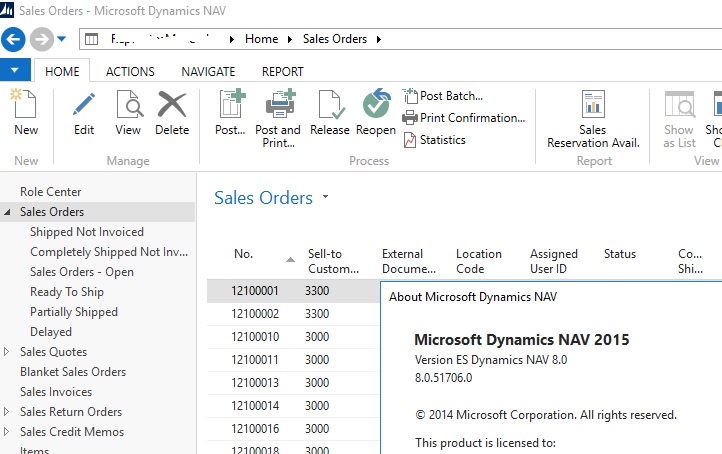Click Print Confirmation... action

click(464, 118)
